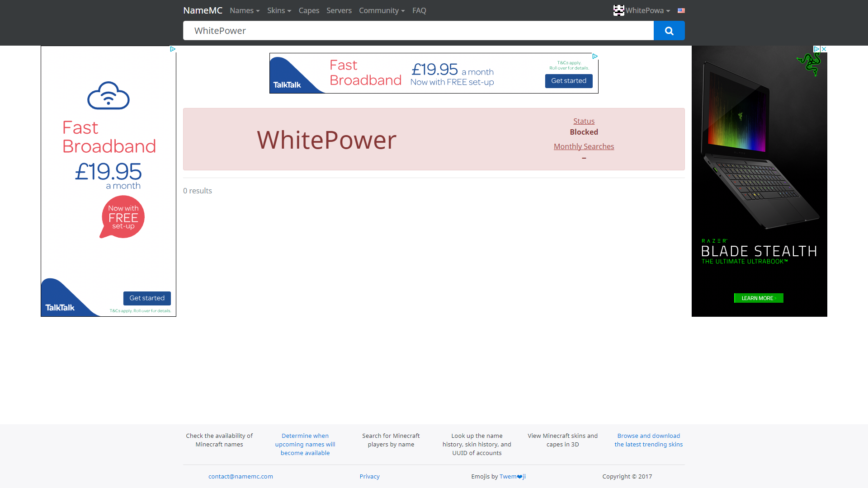
Task: Click the US flag language icon
Action: click(x=681, y=10)
